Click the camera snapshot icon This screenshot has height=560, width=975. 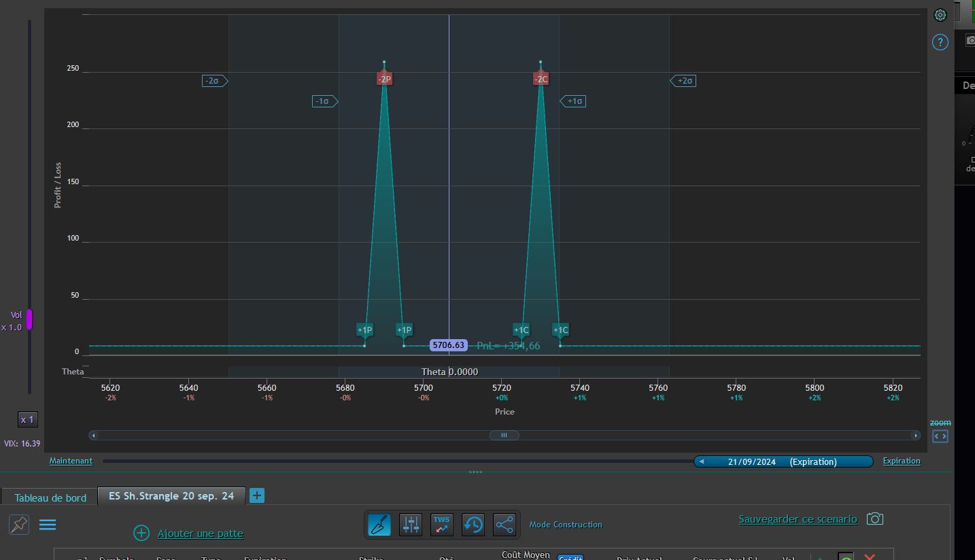(x=875, y=519)
